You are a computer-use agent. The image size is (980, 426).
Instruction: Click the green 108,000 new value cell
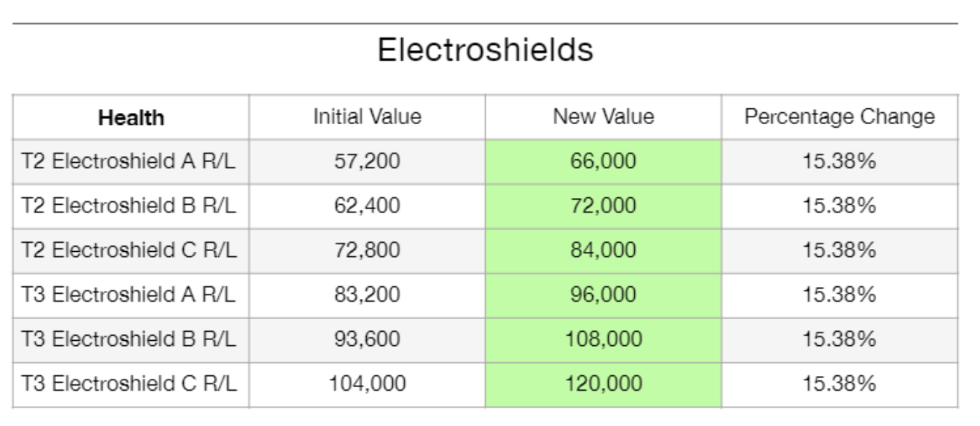603,340
